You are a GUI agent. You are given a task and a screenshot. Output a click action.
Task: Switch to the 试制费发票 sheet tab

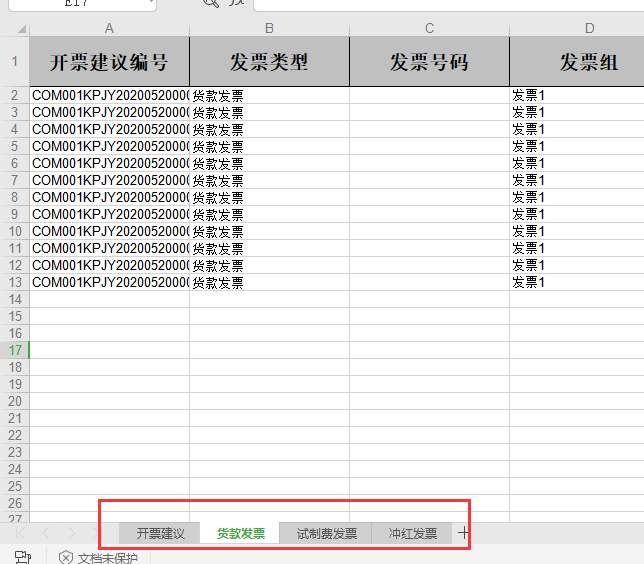coord(326,533)
